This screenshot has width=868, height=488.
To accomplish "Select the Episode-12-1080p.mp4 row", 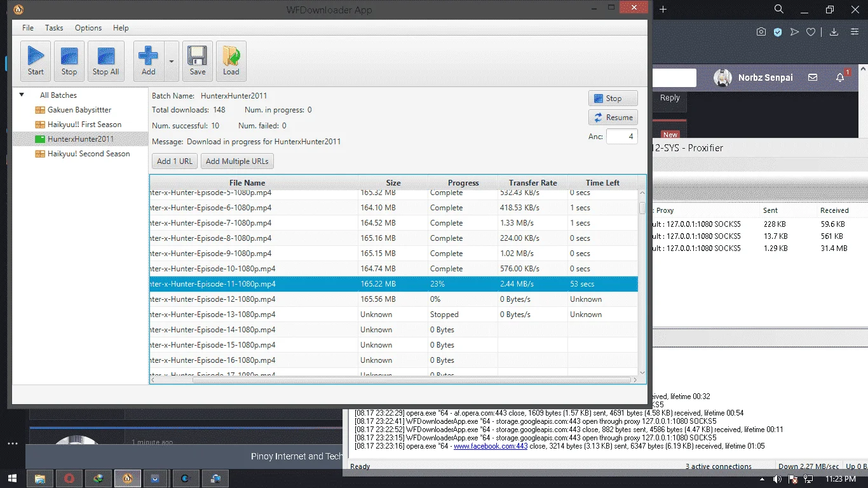I will [x=393, y=299].
